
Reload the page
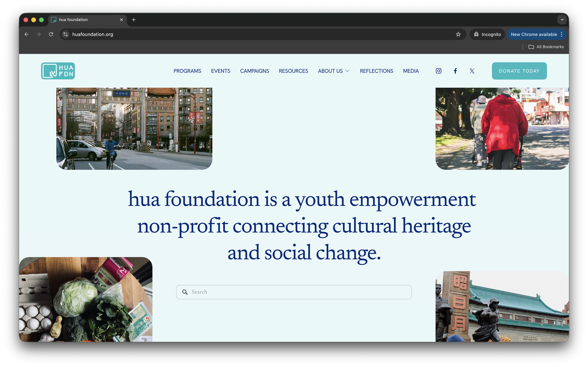tap(51, 34)
